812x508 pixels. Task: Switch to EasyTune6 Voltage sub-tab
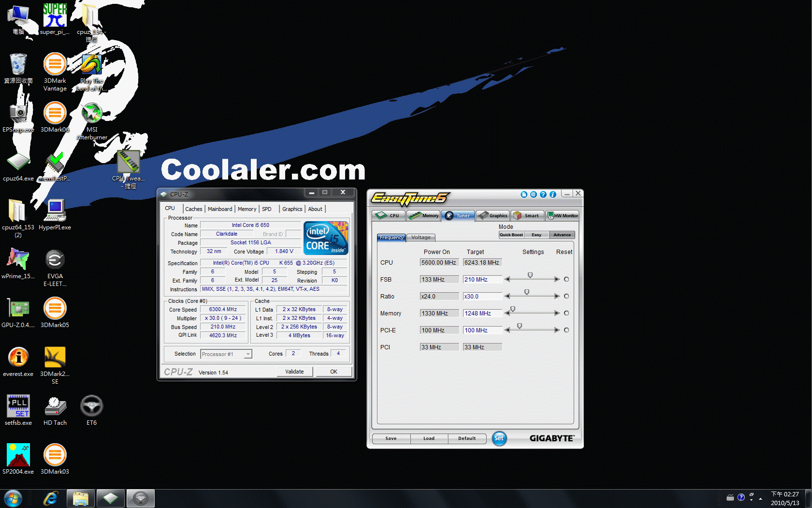tap(421, 238)
